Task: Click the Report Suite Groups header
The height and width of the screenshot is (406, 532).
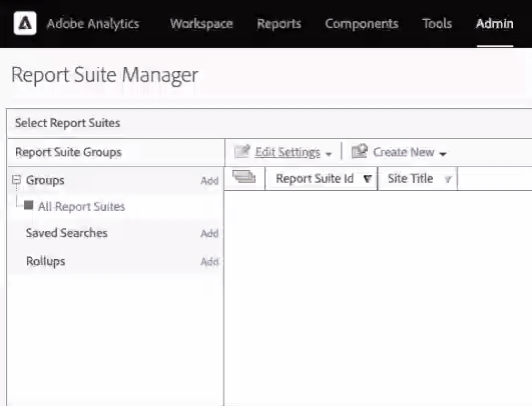Action: (x=69, y=152)
